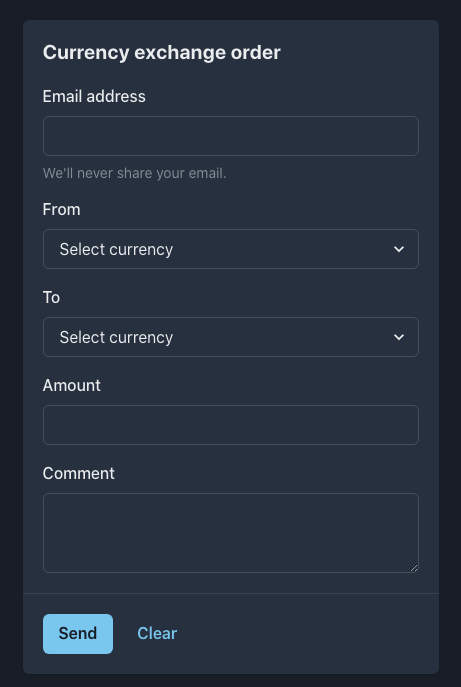
Task: Focus the Amount input field
Action: [x=230, y=425]
